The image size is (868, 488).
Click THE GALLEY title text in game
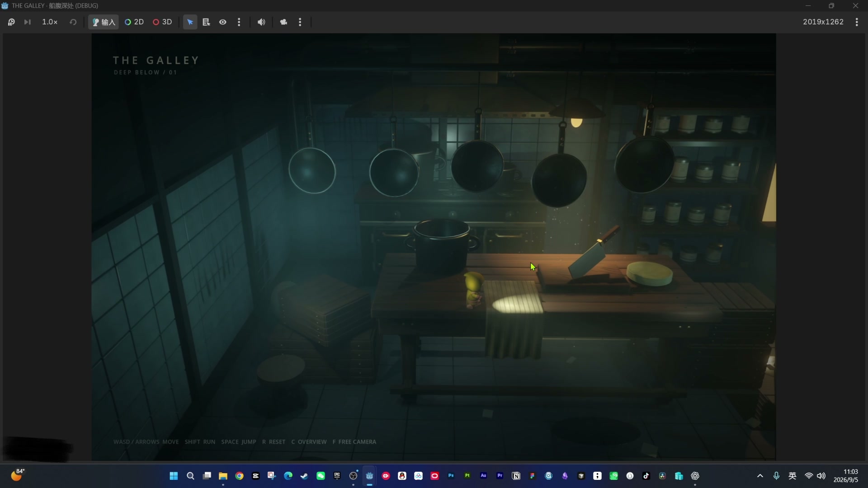tap(156, 60)
